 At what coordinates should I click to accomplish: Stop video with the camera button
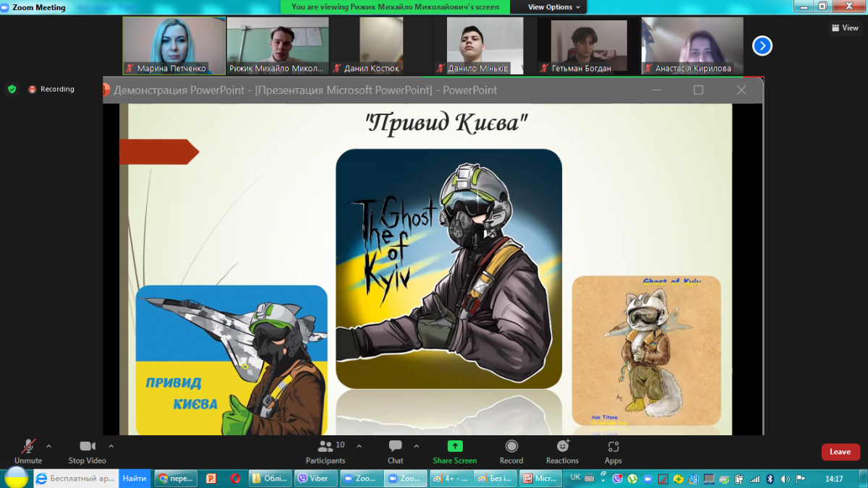click(x=88, y=450)
